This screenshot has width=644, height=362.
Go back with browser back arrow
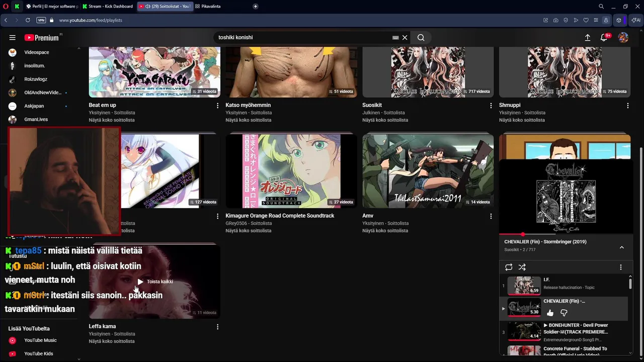point(6,20)
